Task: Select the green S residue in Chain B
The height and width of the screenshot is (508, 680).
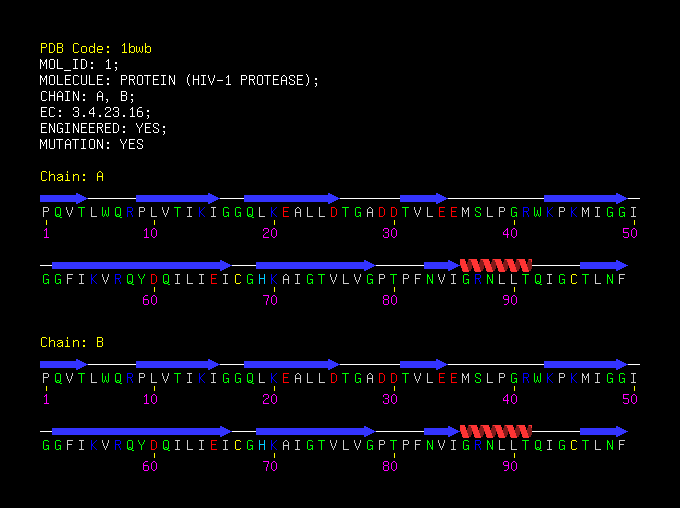Action: (478, 378)
